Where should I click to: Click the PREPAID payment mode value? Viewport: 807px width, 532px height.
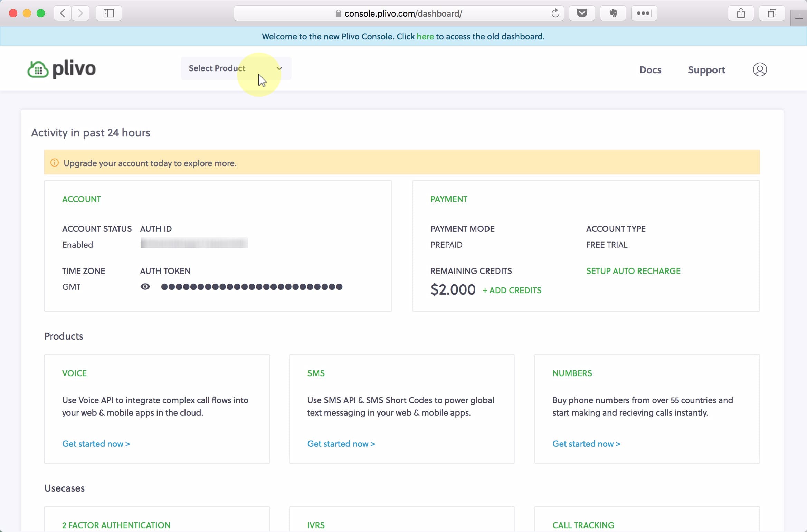point(446,245)
